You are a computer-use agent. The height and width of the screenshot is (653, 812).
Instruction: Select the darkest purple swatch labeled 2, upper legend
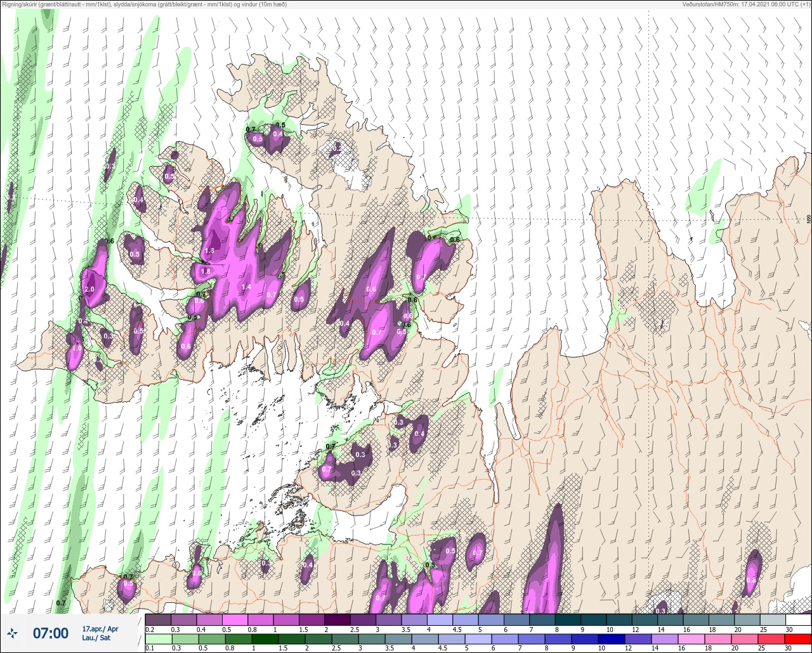point(337,619)
